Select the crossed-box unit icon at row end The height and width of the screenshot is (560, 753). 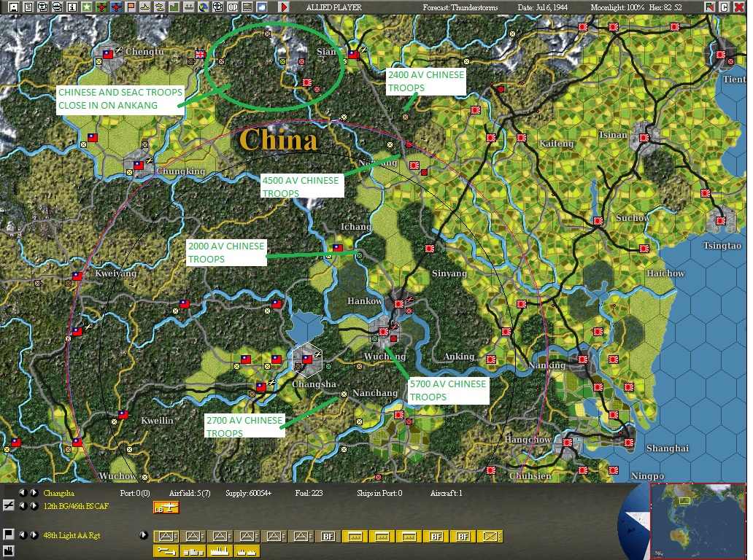pyautogui.click(x=490, y=536)
